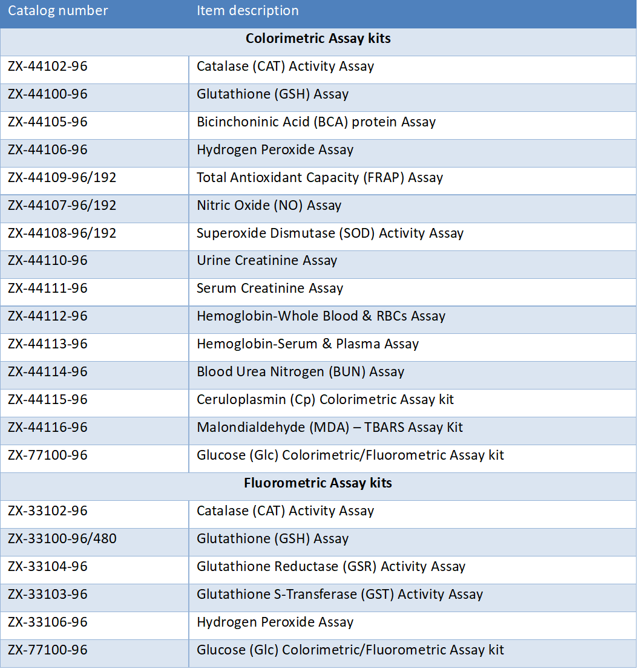Select "Bicinchoninic Acid (BCA) protein Assay"
The width and height of the screenshot is (639, 672).
tap(316, 122)
